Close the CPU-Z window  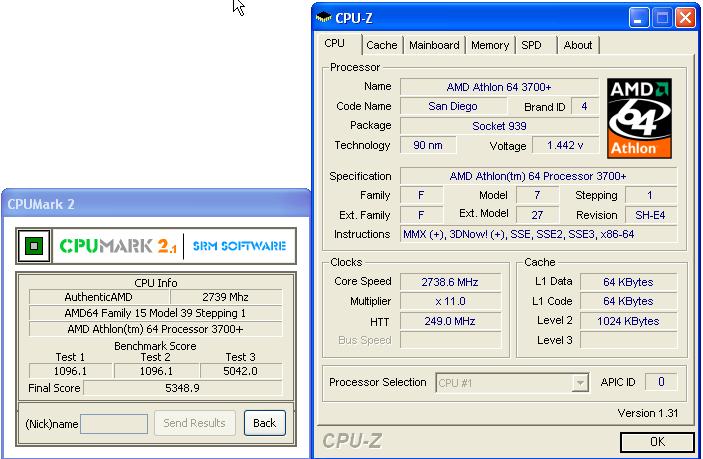click(686, 18)
